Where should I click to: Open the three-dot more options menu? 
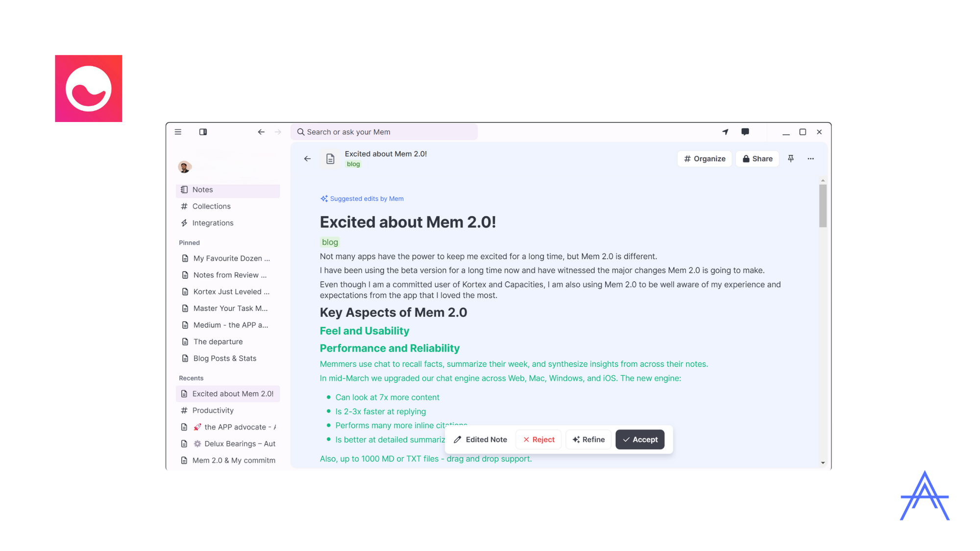tap(810, 159)
